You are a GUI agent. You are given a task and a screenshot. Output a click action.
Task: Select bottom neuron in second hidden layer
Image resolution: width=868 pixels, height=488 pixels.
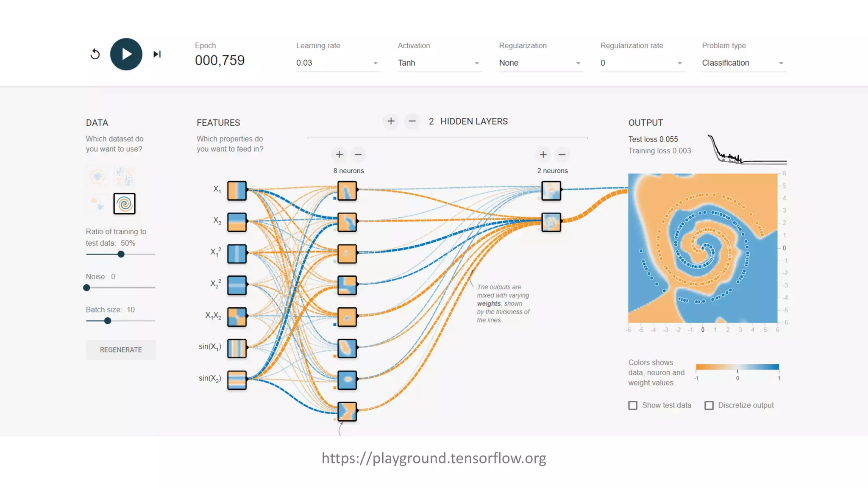tap(551, 222)
